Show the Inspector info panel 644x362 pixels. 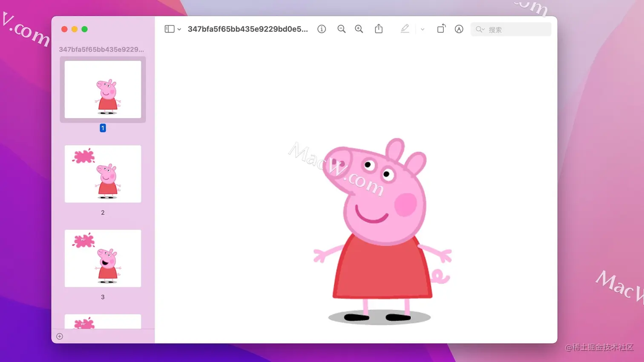322,29
